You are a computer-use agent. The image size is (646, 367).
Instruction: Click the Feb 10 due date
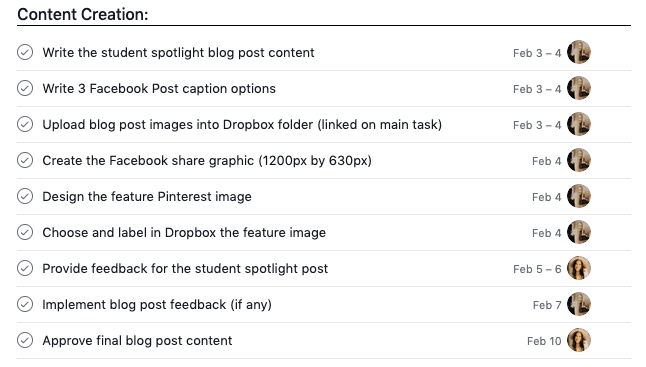coord(544,341)
